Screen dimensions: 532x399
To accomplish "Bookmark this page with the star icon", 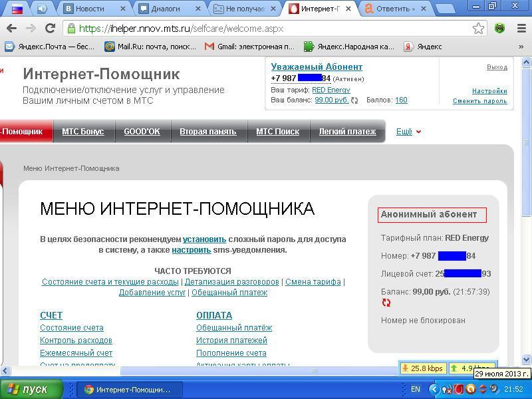I will (x=478, y=29).
